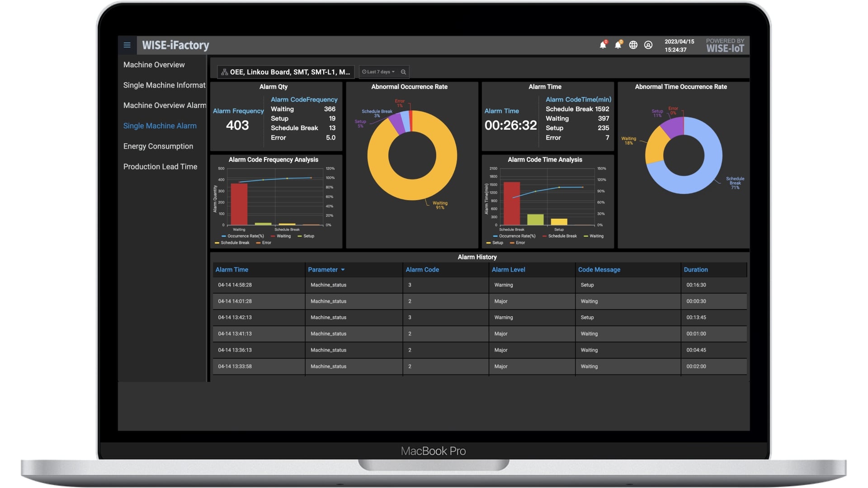Toggle Schedule Break legend in Time Analysis
Viewport: 868px width, 488px height.
[x=559, y=236]
